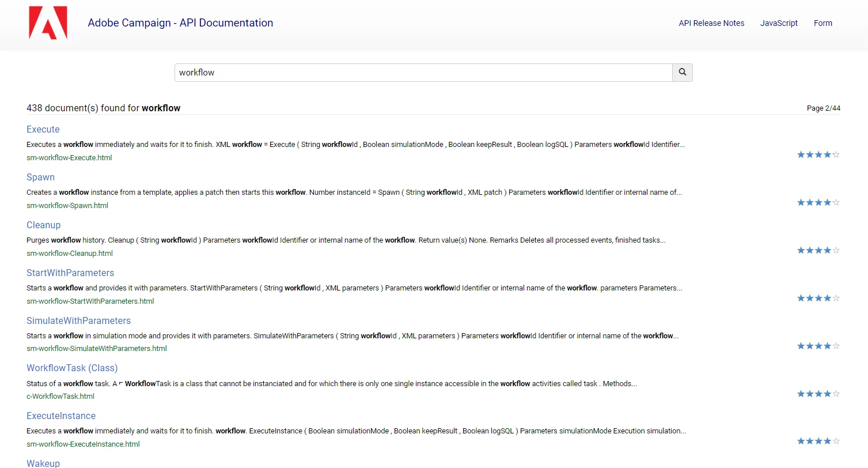This screenshot has width=868, height=468.
Task: Click SimulateWithParameters description text
Action: tap(352, 336)
